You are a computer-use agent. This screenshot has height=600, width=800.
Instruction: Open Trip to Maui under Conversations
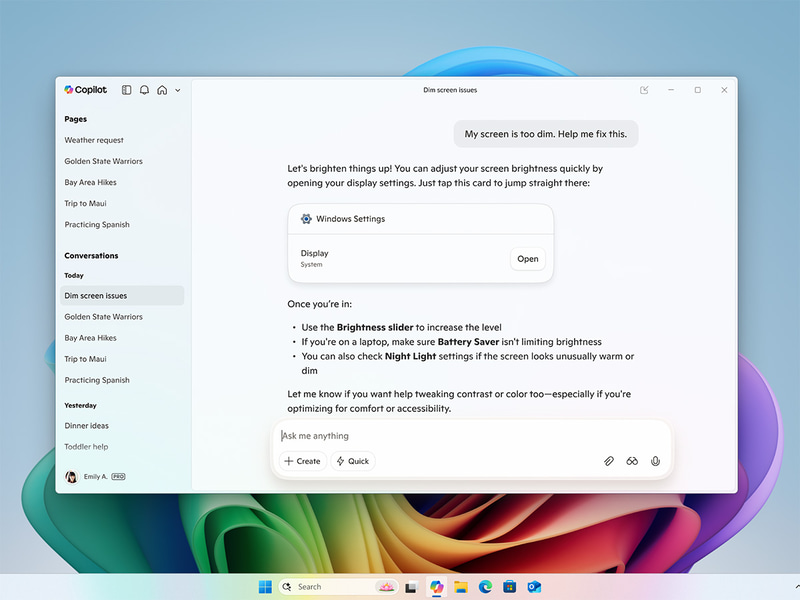tap(85, 359)
